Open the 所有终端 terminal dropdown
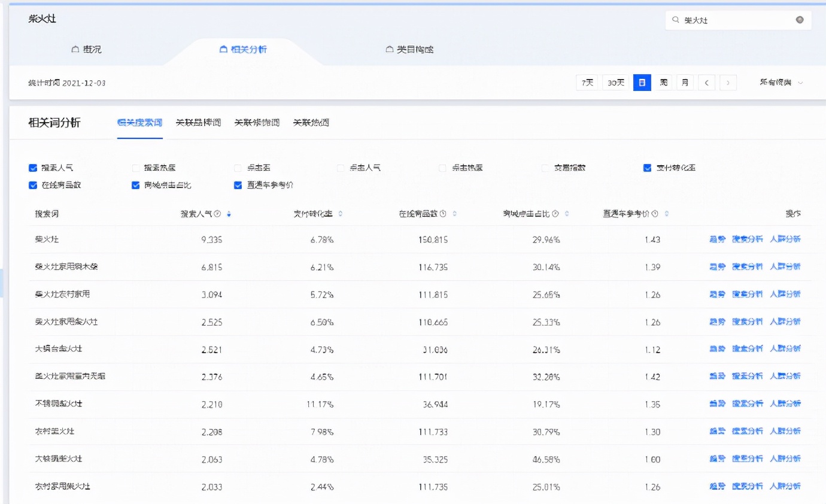This screenshot has height=504, width=826. [778, 83]
